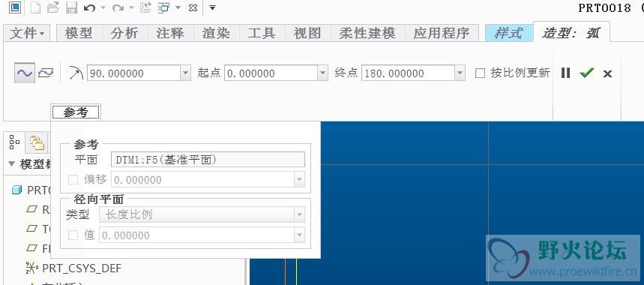644x285 pixels.
Task: Select the first datum plane (R...) in the tree
Action: click(x=37, y=209)
